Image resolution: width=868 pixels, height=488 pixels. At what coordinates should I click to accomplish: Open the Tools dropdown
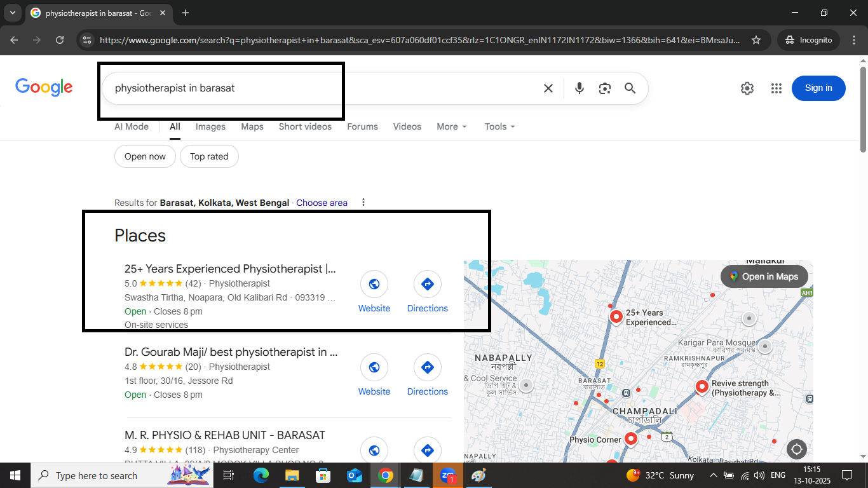[x=499, y=126]
